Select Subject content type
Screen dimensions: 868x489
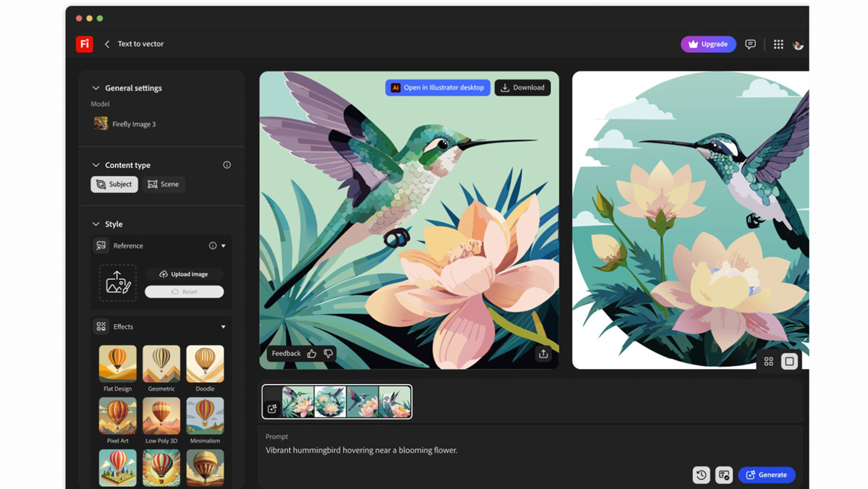click(114, 184)
